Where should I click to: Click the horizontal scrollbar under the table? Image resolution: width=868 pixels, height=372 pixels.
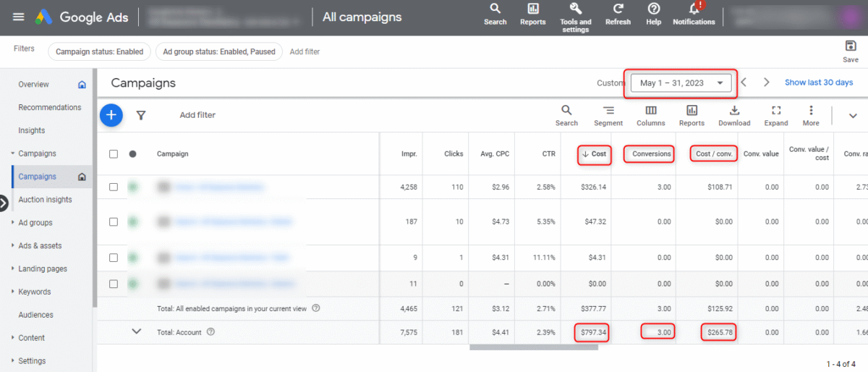coord(534,347)
